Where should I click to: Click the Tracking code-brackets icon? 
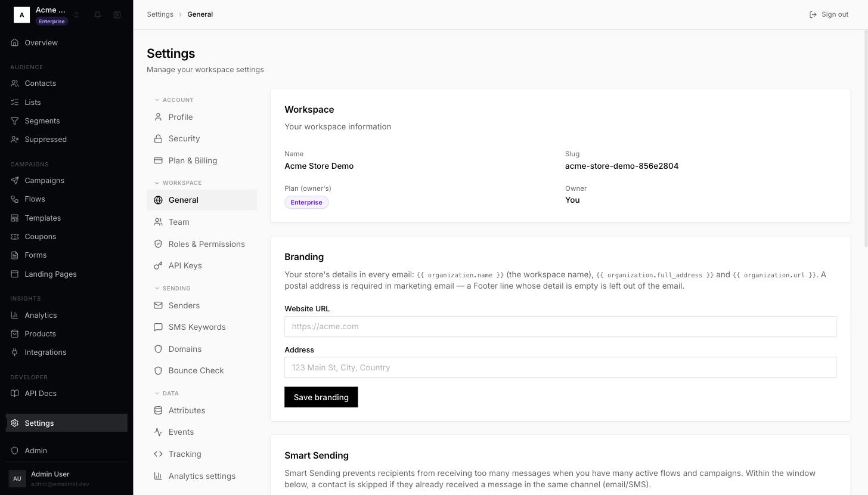coord(158,454)
